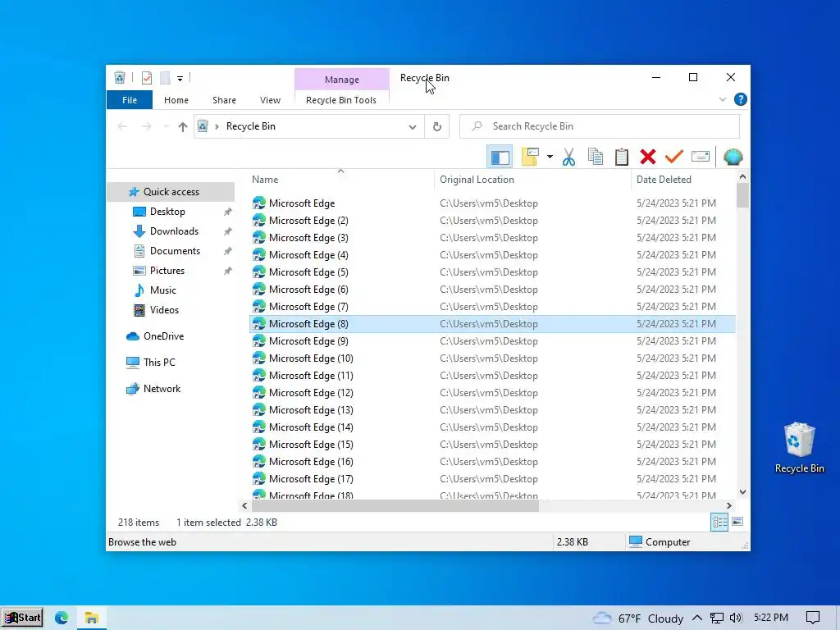Switch to the Home ribbon tab
Viewport: 840px width, 630px height.
click(176, 100)
